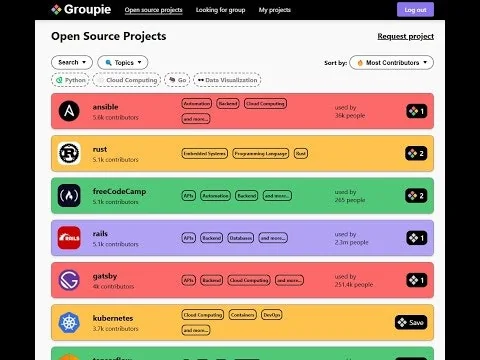
Task: Filter by the Python topic chip
Action: [70, 80]
